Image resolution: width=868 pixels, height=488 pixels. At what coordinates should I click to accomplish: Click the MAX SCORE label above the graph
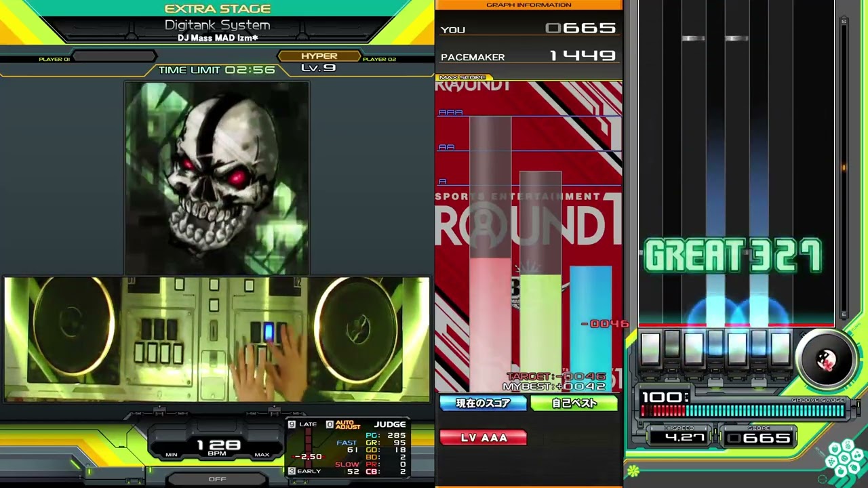pos(462,77)
